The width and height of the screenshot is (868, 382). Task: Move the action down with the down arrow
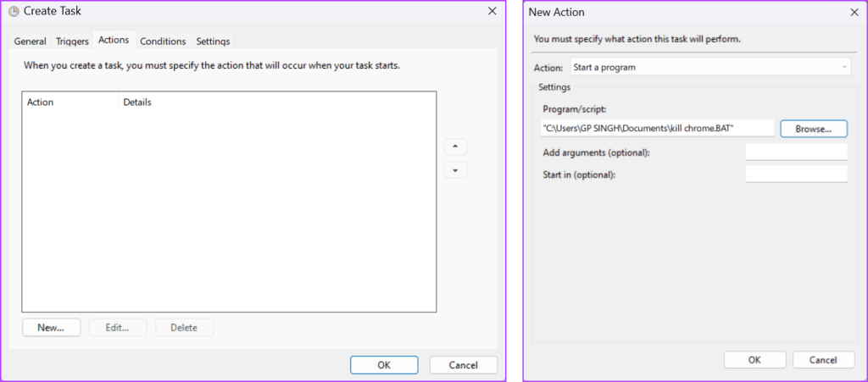[x=455, y=170]
